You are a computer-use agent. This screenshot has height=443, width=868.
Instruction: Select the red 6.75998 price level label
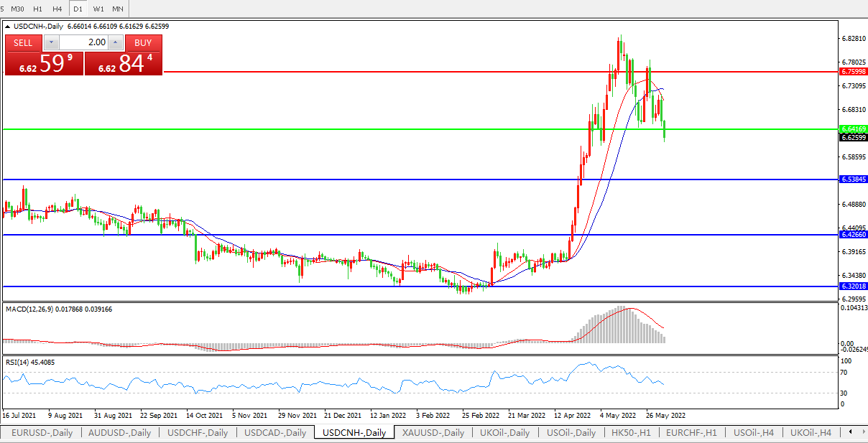coord(853,72)
